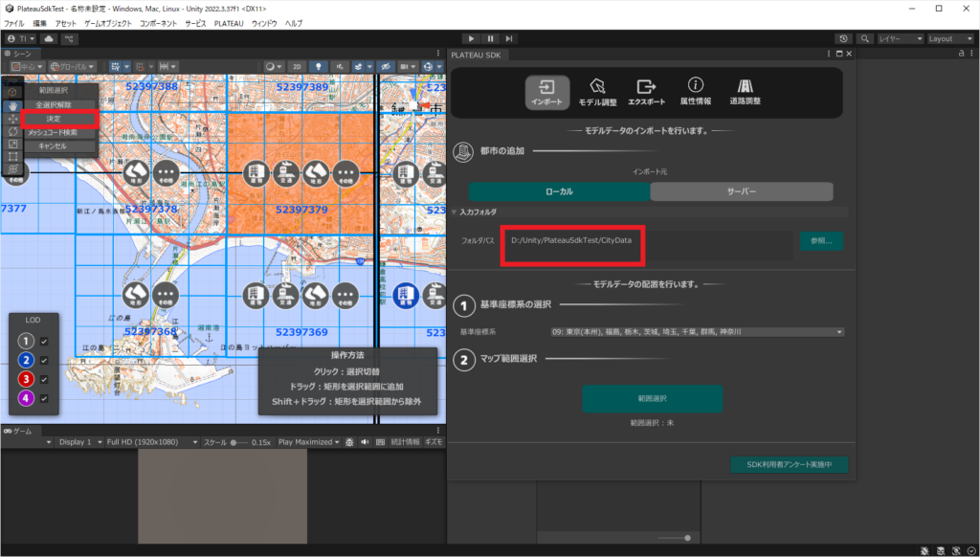
Task: Select the Hand view tool
Action: [12, 105]
